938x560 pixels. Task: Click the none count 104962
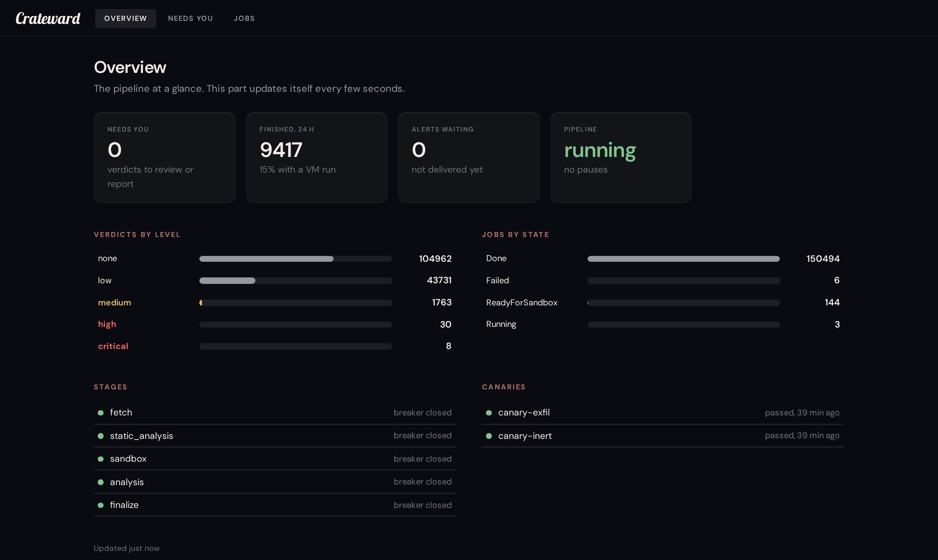(x=435, y=259)
